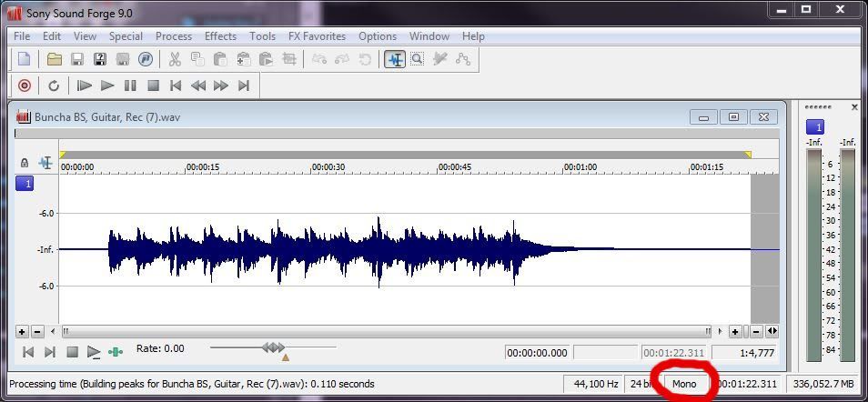Open a file with the folder icon
The width and height of the screenshot is (868, 402).
(55, 59)
